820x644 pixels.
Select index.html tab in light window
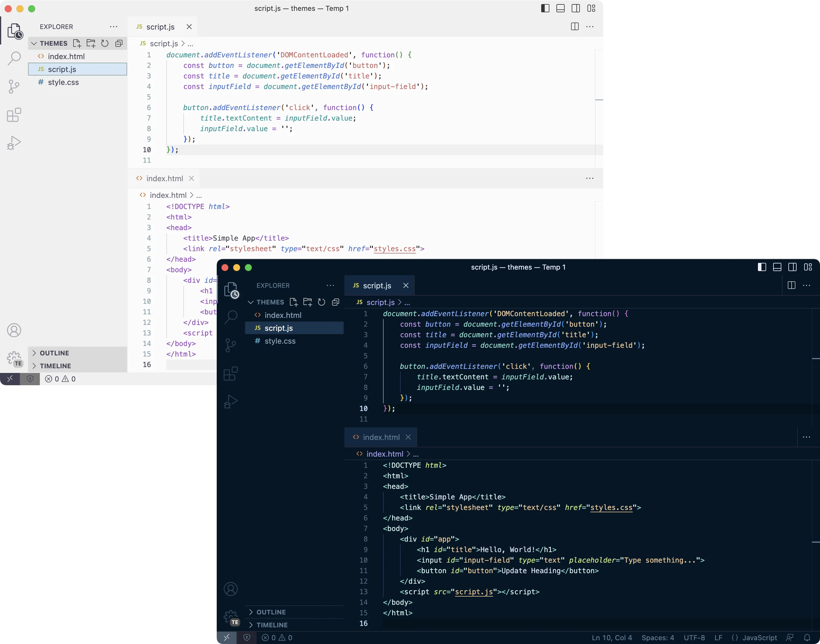(x=165, y=178)
